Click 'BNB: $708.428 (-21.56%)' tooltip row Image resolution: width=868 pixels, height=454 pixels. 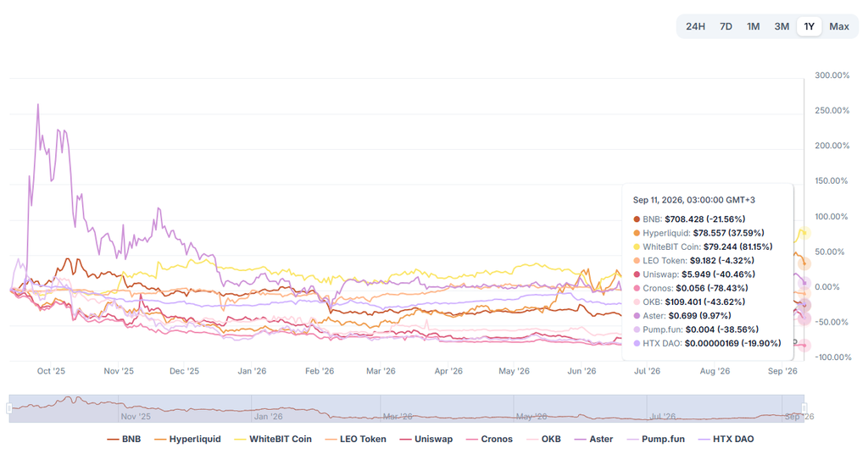click(689, 219)
